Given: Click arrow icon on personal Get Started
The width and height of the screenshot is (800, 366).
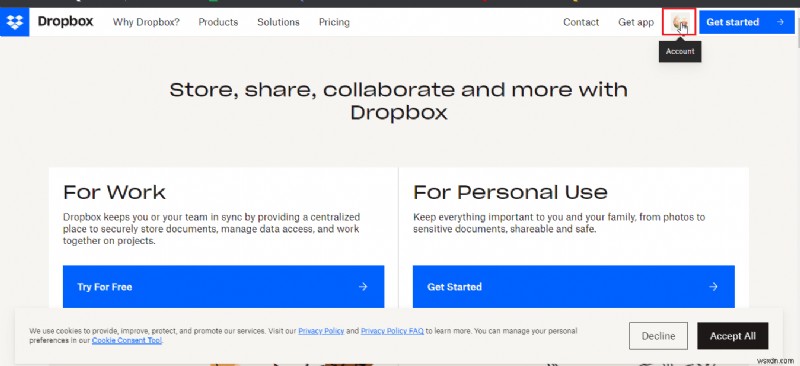Looking at the screenshot, I should click(x=713, y=286).
